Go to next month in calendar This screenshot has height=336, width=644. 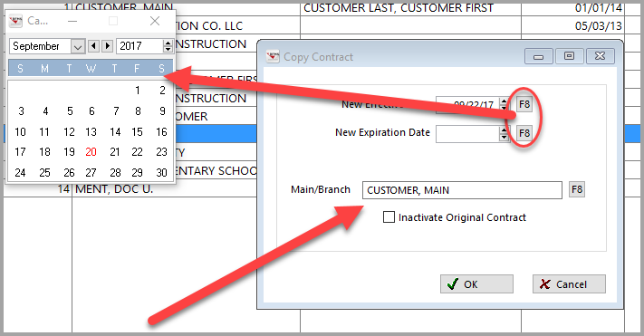108,45
